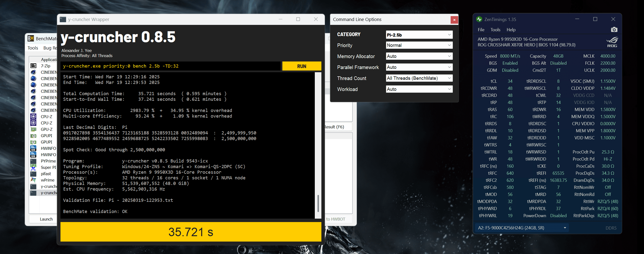Expand the Parallel Framework dropdown
The image size is (644, 254).
pos(419,67)
